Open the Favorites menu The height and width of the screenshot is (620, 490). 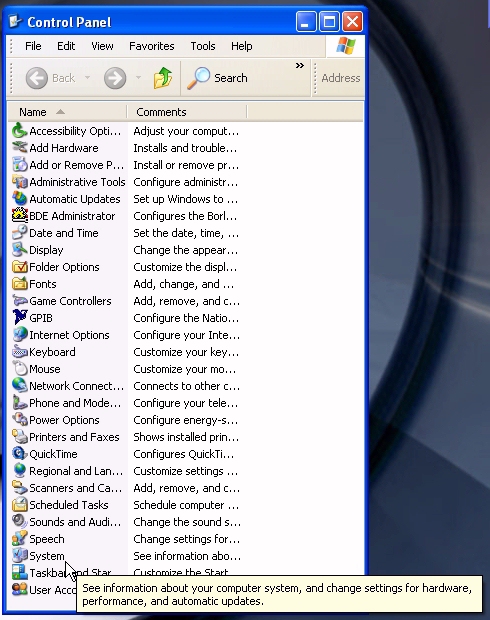[x=151, y=46]
